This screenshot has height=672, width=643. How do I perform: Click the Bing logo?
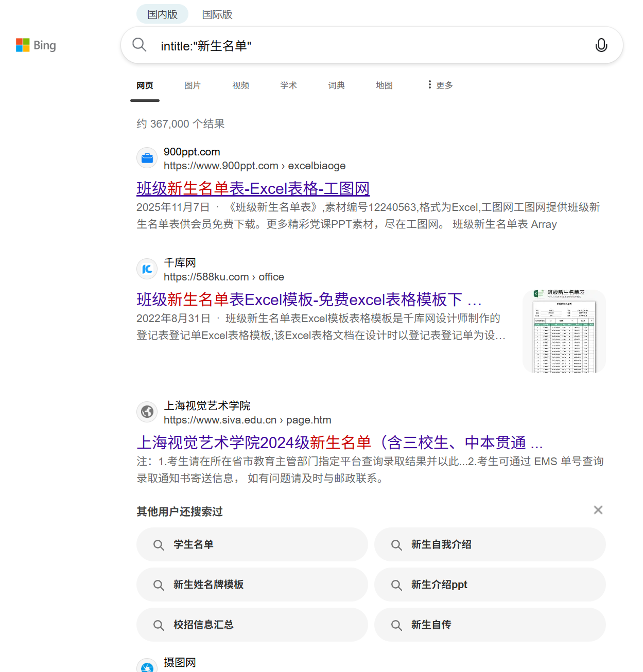(36, 45)
